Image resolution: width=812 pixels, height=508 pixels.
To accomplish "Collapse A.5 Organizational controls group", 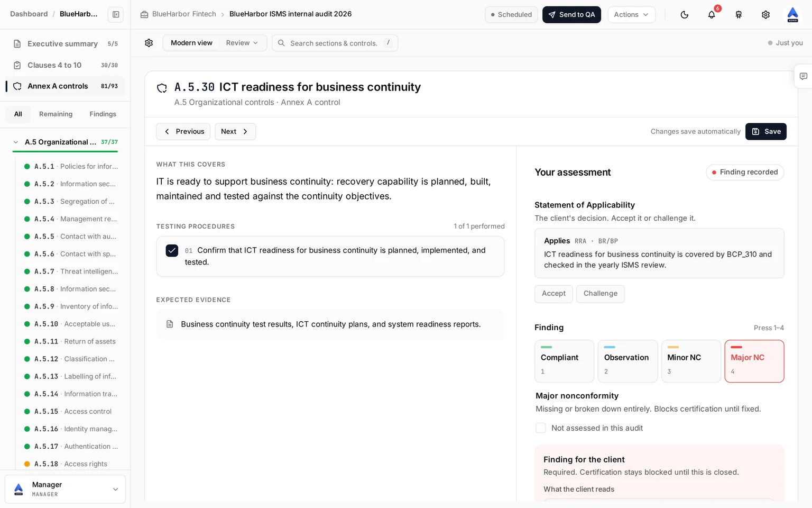I will click(16, 142).
